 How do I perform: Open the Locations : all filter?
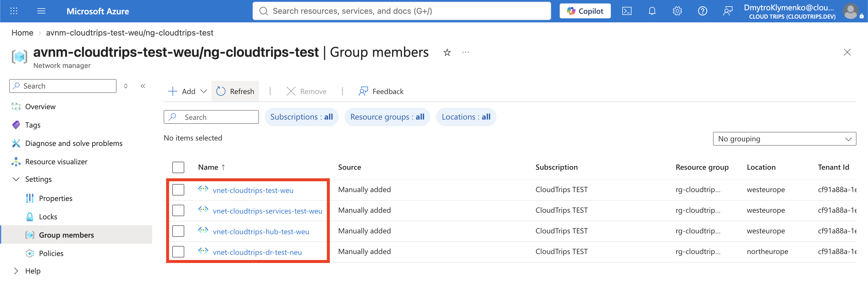(x=466, y=117)
